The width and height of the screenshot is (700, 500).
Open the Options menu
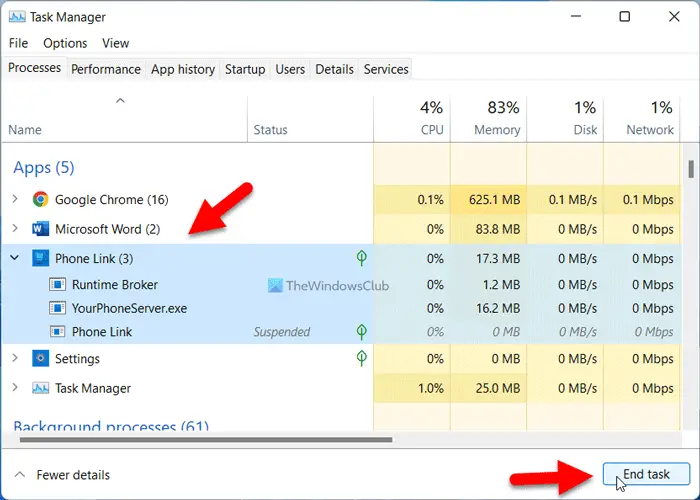click(65, 43)
